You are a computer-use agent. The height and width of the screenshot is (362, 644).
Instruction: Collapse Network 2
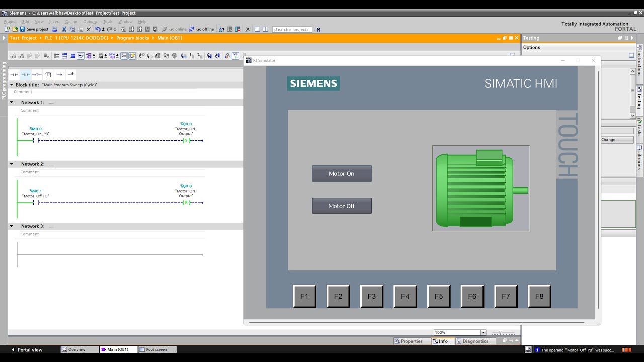coord(12,164)
